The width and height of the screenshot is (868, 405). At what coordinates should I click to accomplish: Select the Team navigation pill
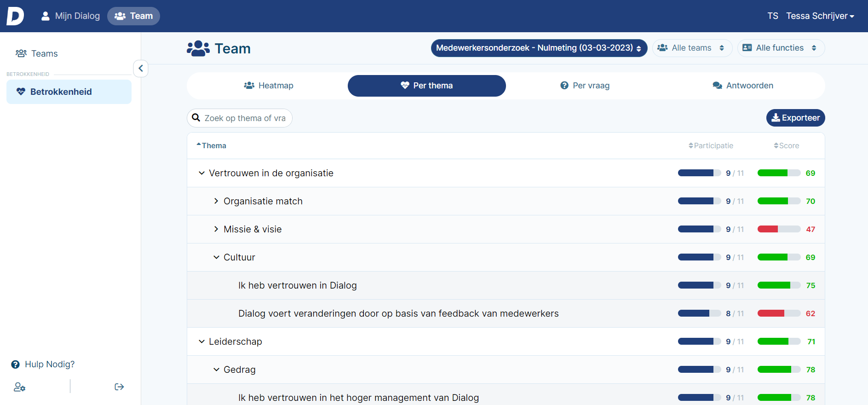pyautogui.click(x=133, y=16)
